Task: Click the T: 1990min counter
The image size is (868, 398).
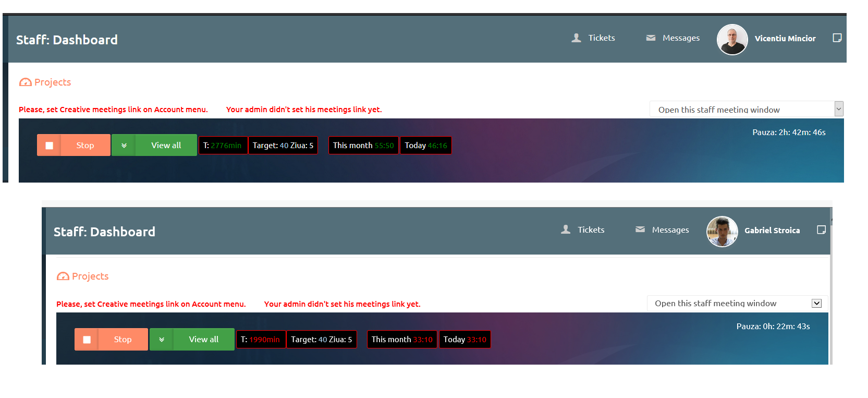Action: [261, 340]
